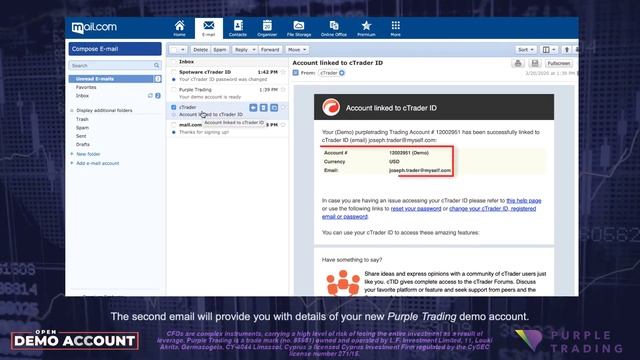This screenshot has width=640, height=360.
Task: Open Online Office
Action: coord(333,28)
